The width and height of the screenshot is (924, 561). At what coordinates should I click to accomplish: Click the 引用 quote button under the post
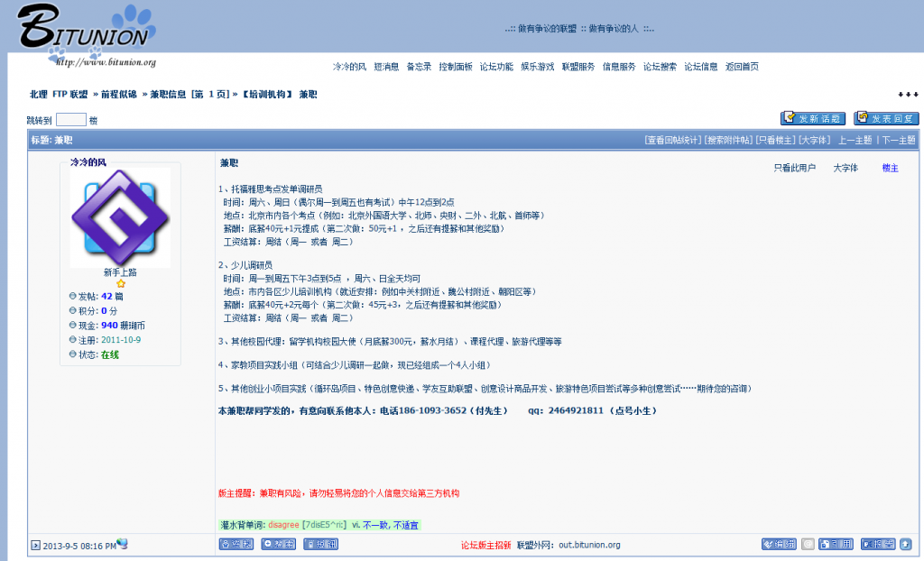click(x=836, y=544)
